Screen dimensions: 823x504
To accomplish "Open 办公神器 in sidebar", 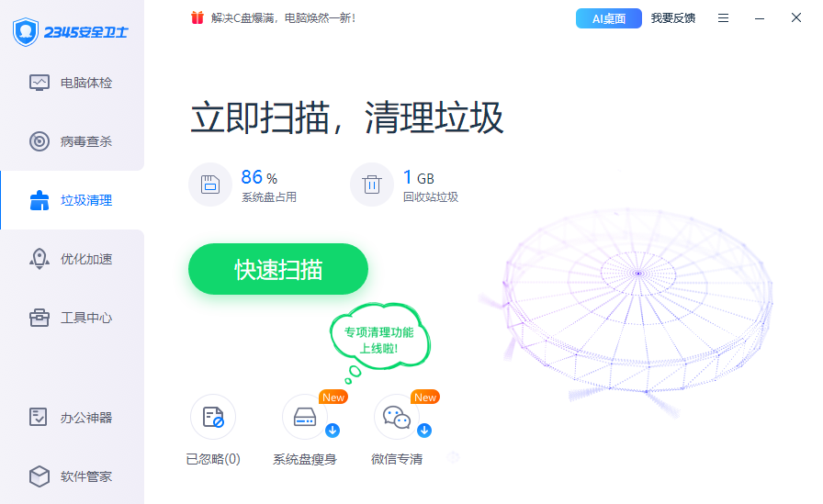I will 72,418.
